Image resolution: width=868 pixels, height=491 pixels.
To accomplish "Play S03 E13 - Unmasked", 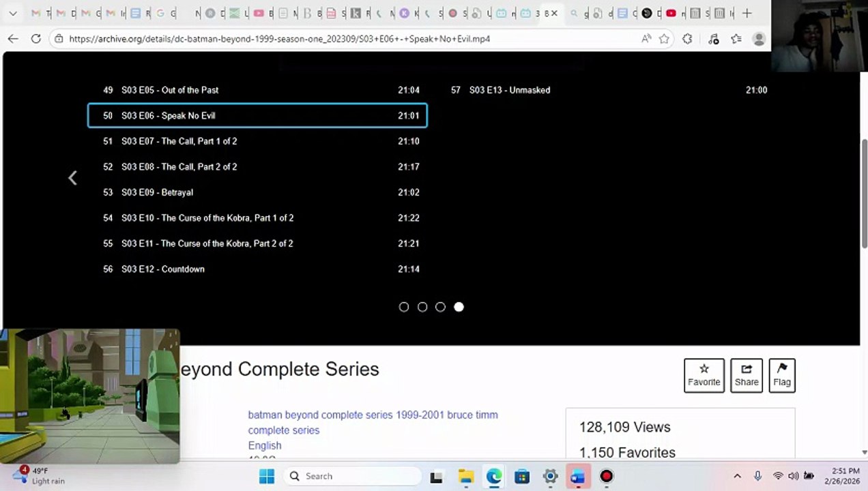I will point(607,90).
